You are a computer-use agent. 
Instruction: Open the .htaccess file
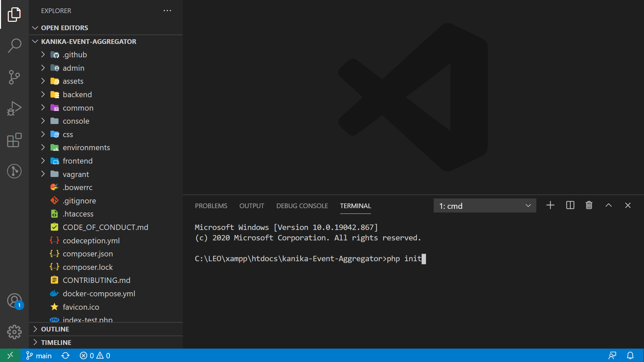pos(106,214)
